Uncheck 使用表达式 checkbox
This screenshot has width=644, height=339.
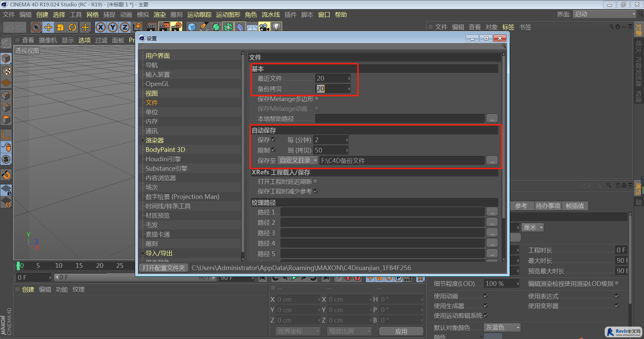(617, 296)
